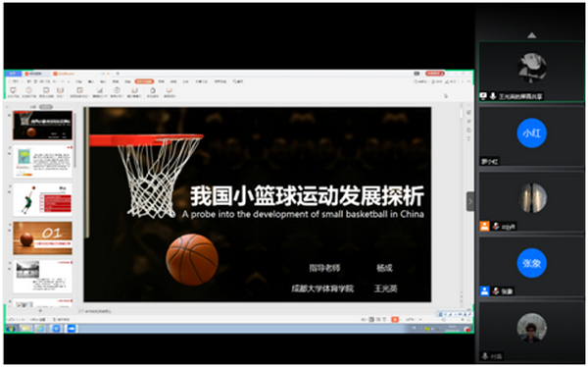Click the muted microphone icon beside 张象
588x367 pixels.
[496, 291]
